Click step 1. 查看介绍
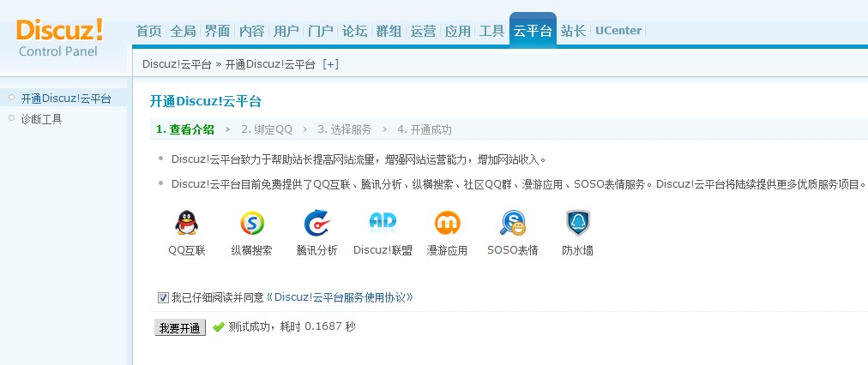 pos(185,129)
